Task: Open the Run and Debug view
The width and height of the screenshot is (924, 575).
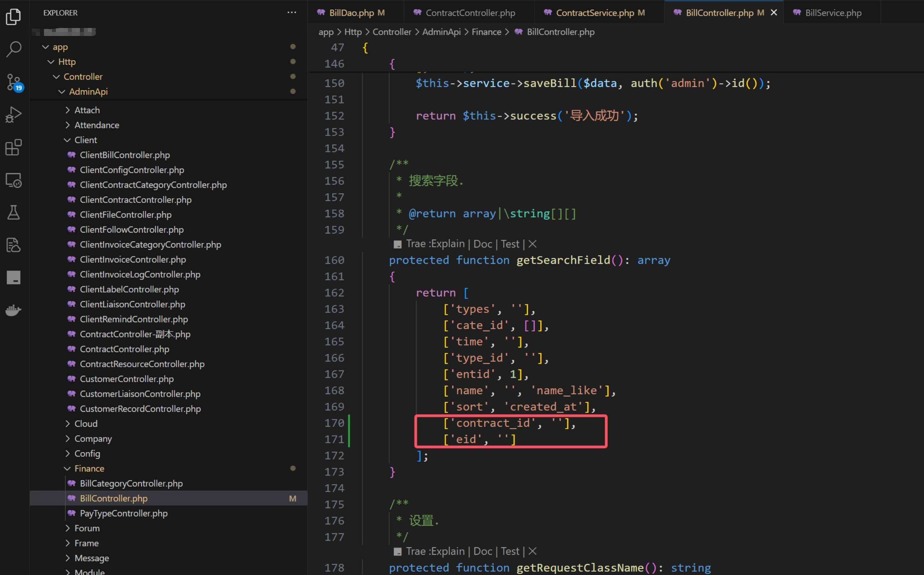Action: point(14,115)
